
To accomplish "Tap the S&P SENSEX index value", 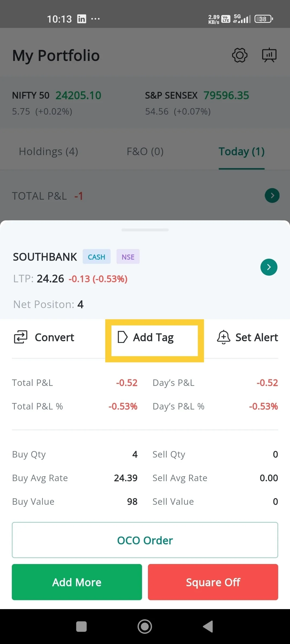I will click(226, 96).
